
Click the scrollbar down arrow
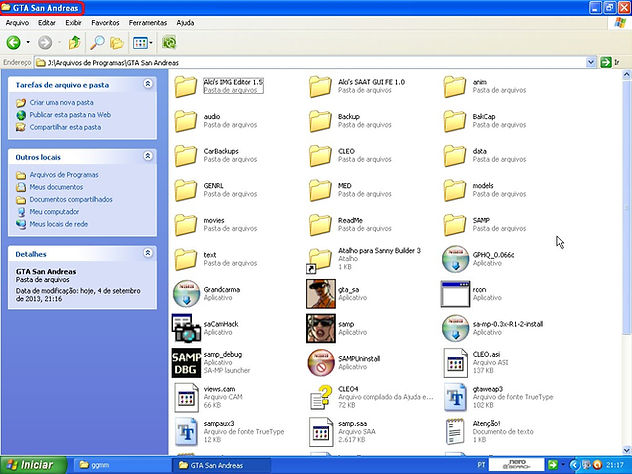[627, 450]
